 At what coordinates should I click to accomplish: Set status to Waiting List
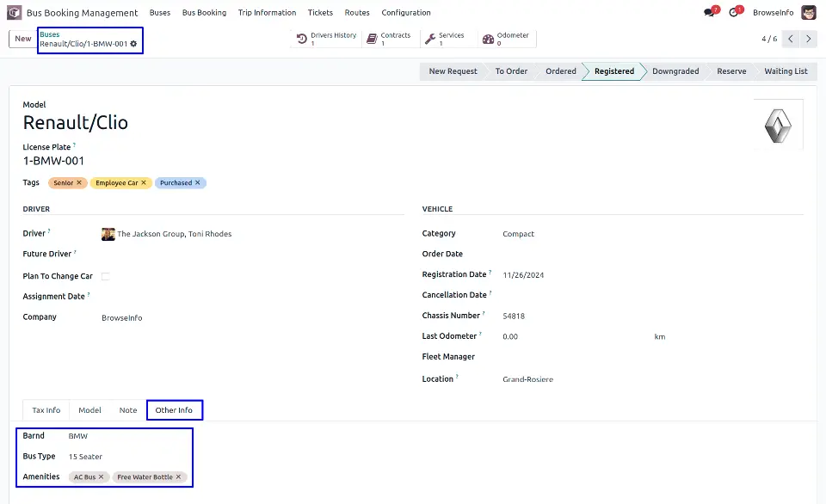(786, 71)
